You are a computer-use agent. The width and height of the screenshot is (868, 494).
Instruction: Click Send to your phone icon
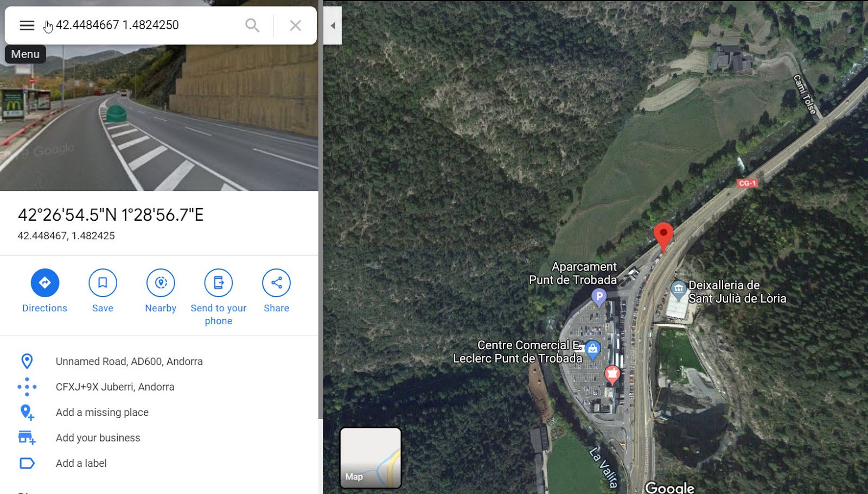(219, 283)
